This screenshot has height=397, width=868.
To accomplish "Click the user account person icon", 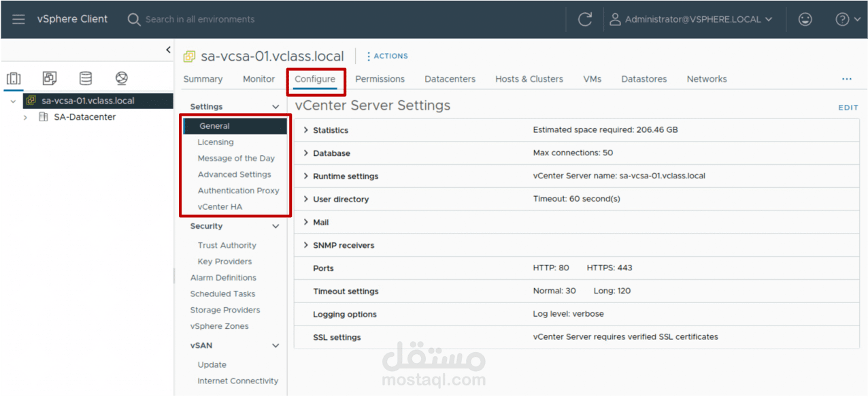I will click(x=615, y=19).
